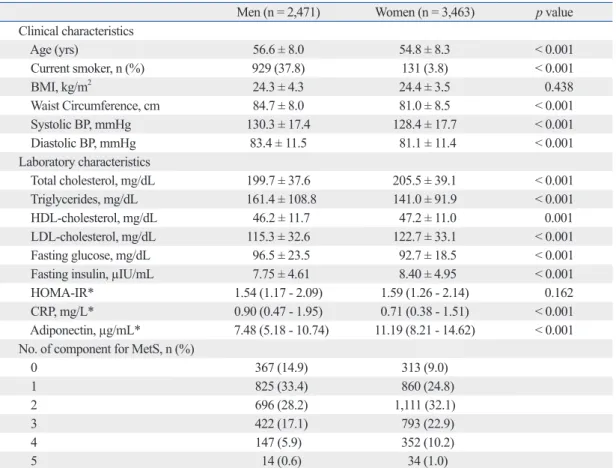Select the 'Adiponectin, μg/mL*' row label
The height and width of the screenshot is (468, 616).
point(85,330)
